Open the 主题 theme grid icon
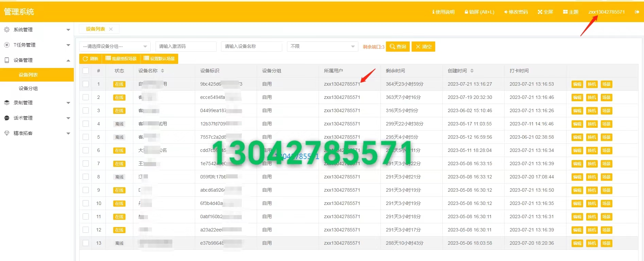Viewport: 644px width, 261px height. (565, 12)
